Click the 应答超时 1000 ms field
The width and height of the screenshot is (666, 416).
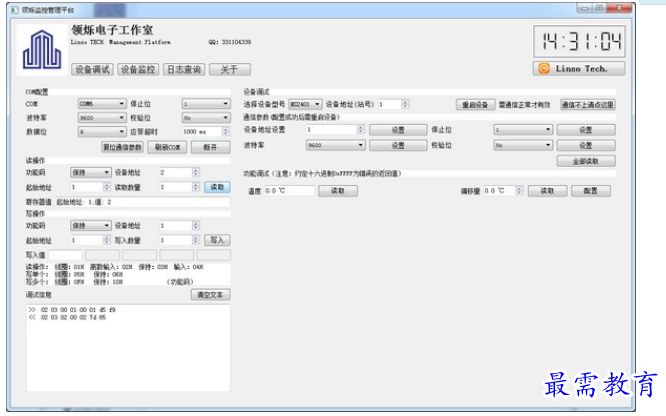coord(206,132)
